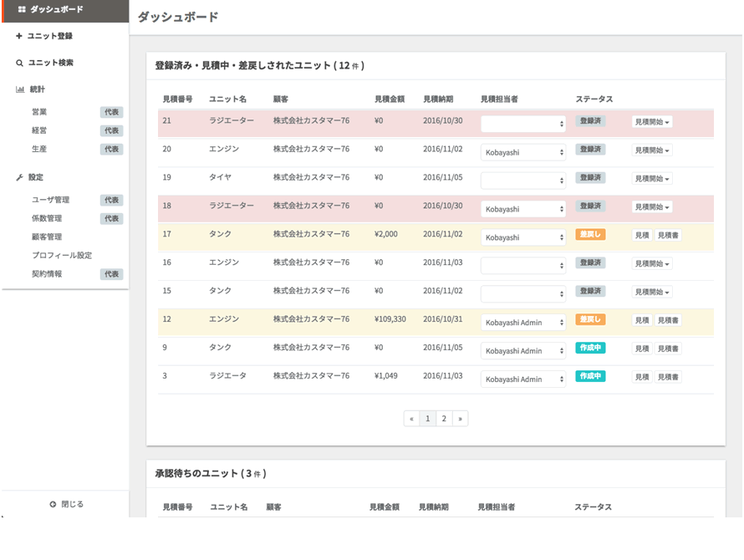
Task: Open assignee dropdown for estimate 3
Action: [522, 379]
